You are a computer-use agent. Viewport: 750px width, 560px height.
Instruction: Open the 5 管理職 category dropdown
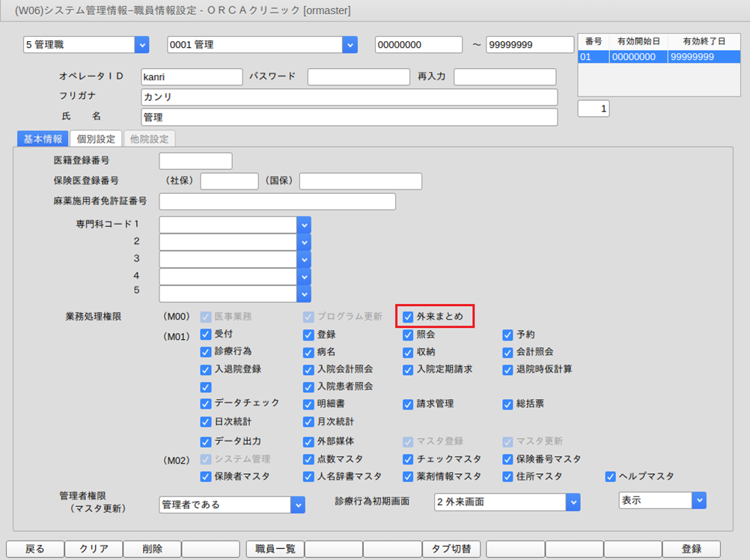[142, 45]
